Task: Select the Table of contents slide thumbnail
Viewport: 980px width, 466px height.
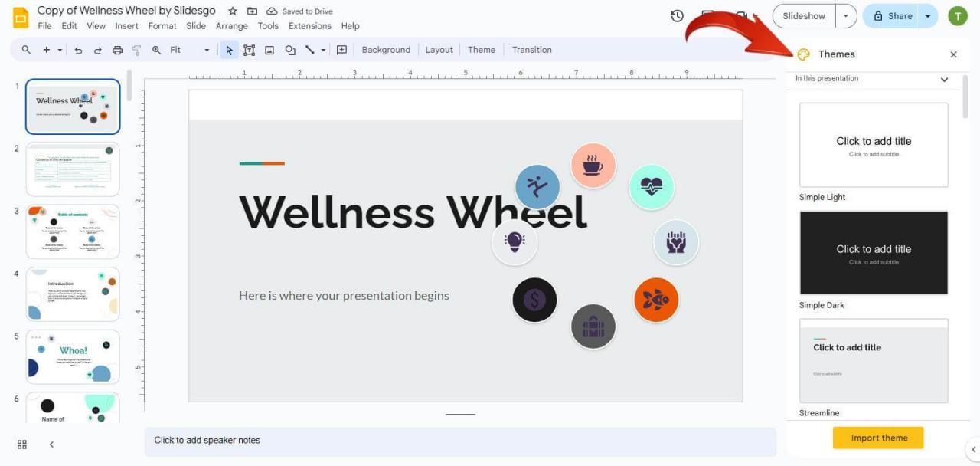Action: (73, 231)
